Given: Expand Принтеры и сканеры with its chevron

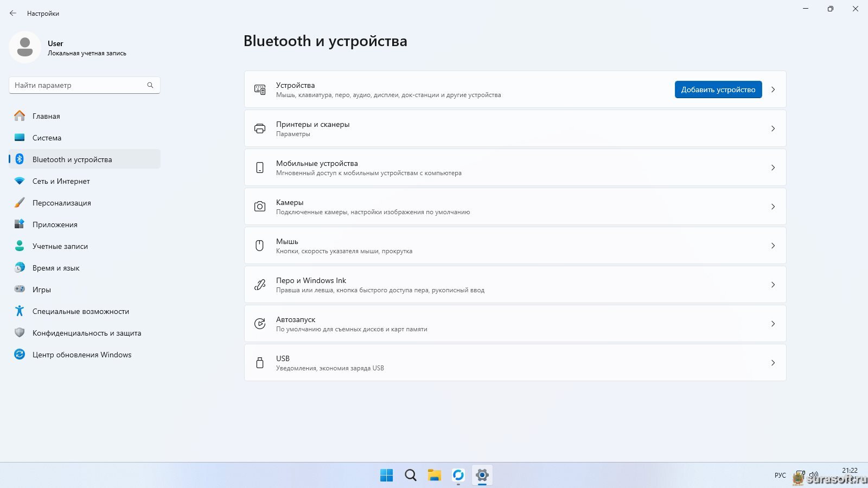Looking at the screenshot, I should tap(773, 129).
